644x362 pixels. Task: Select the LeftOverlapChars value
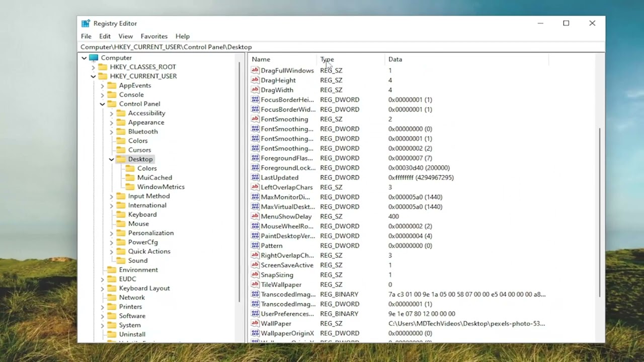click(x=287, y=188)
